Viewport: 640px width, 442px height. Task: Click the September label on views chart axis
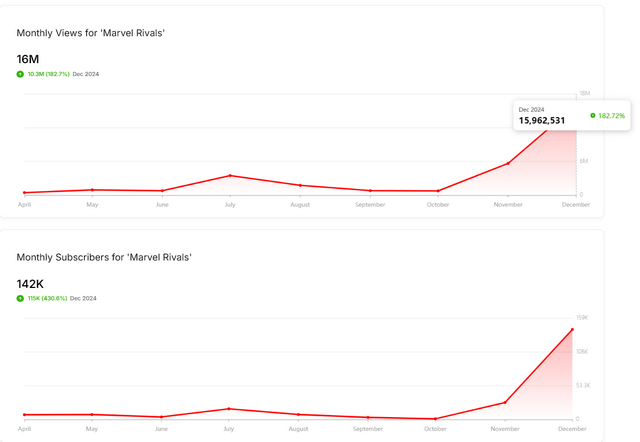370,204
